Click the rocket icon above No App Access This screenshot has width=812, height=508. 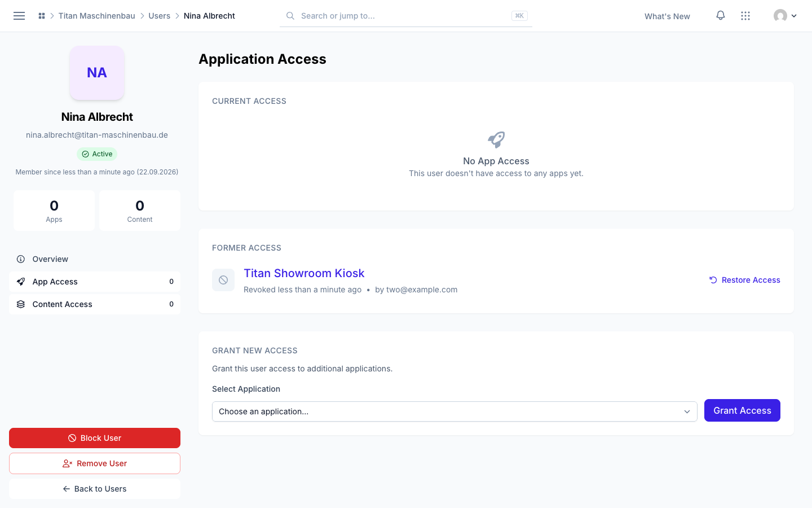496,139
